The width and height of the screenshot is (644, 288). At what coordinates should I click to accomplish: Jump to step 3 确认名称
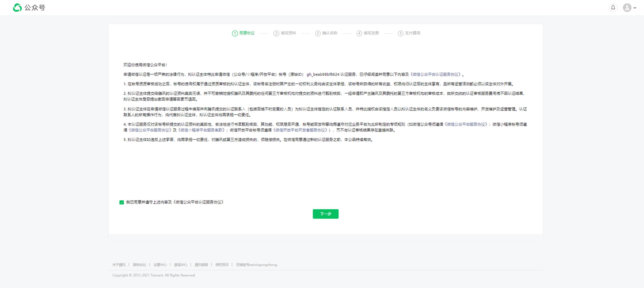[326, 33]
